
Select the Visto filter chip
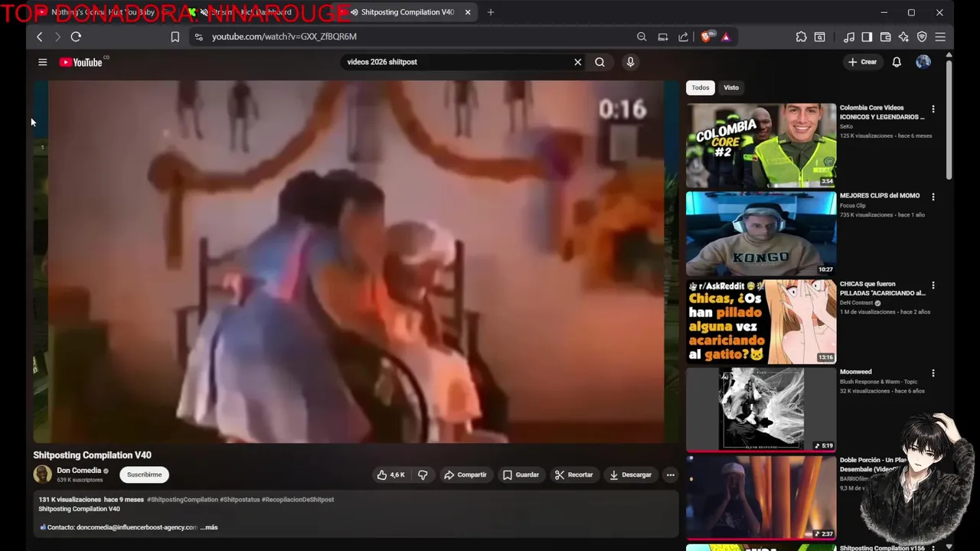(731, 87)
